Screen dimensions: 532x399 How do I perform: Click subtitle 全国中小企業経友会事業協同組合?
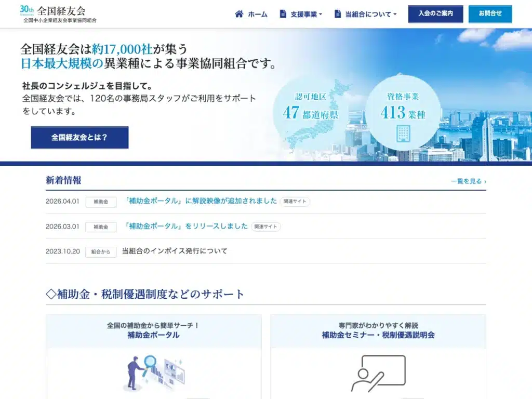click(x=60, y=20)
